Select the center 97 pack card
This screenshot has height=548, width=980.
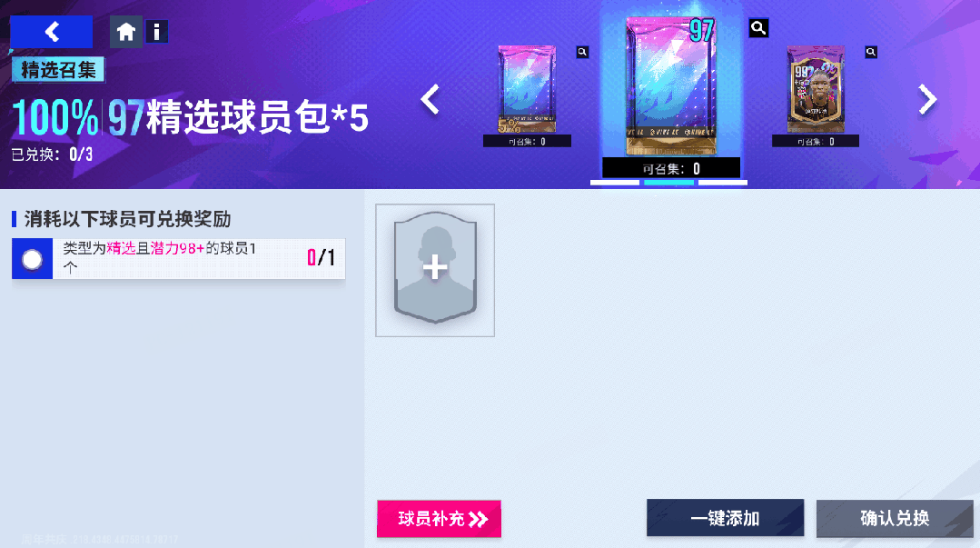point(670,86)
